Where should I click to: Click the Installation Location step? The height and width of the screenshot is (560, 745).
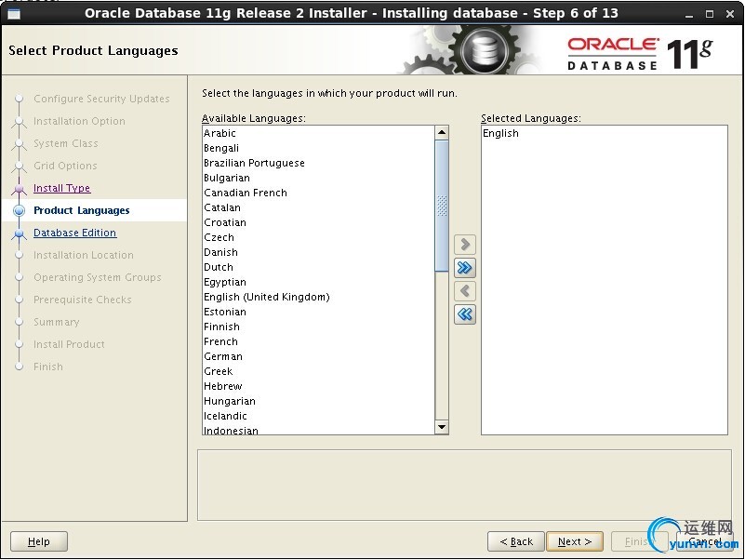coord(83,255)
